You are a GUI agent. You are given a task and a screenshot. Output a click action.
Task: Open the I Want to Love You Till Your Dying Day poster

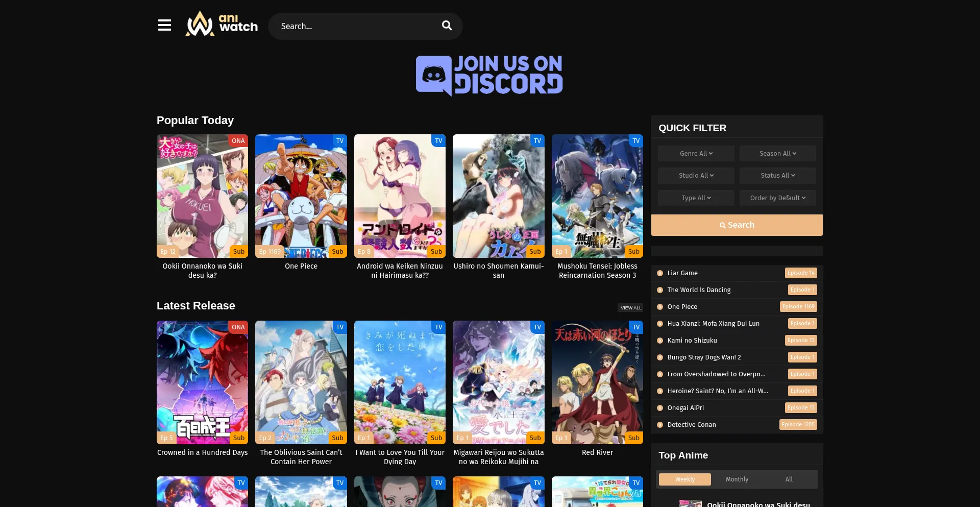click(400, 382)
